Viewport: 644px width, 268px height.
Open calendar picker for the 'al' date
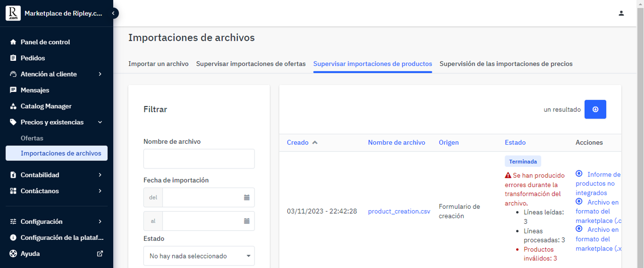(x=247, y=221)
